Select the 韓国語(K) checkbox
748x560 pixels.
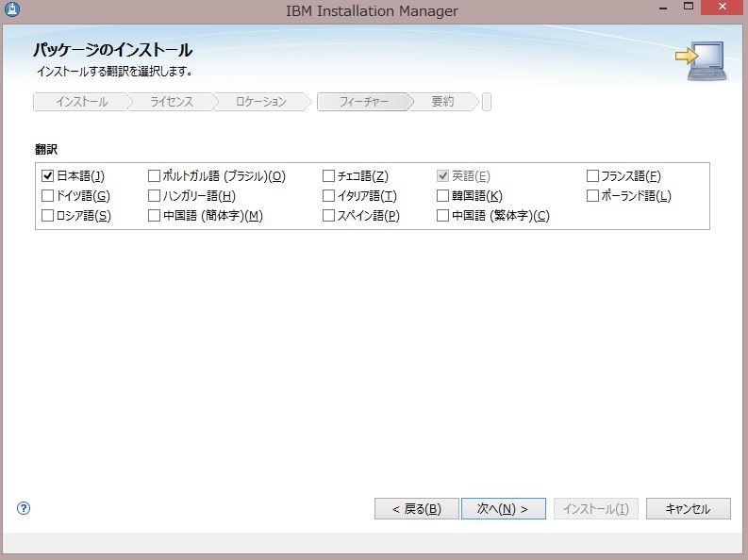pyautogui.click(x=442, y=196)
